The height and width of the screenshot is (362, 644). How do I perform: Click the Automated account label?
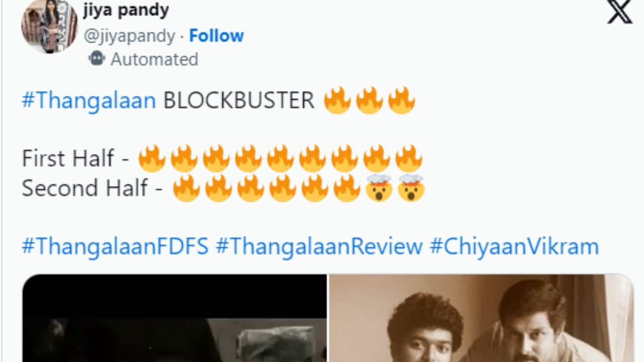tap(154, 59)
